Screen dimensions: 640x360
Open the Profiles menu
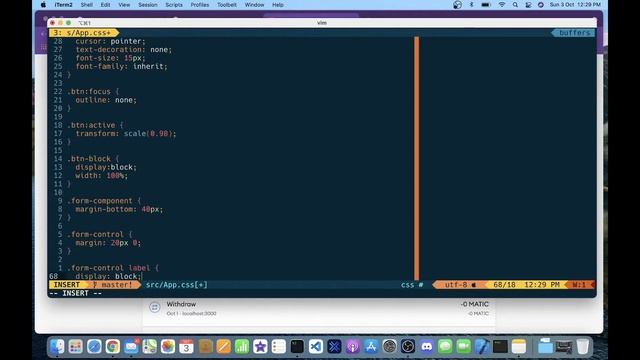coord(200,5)
